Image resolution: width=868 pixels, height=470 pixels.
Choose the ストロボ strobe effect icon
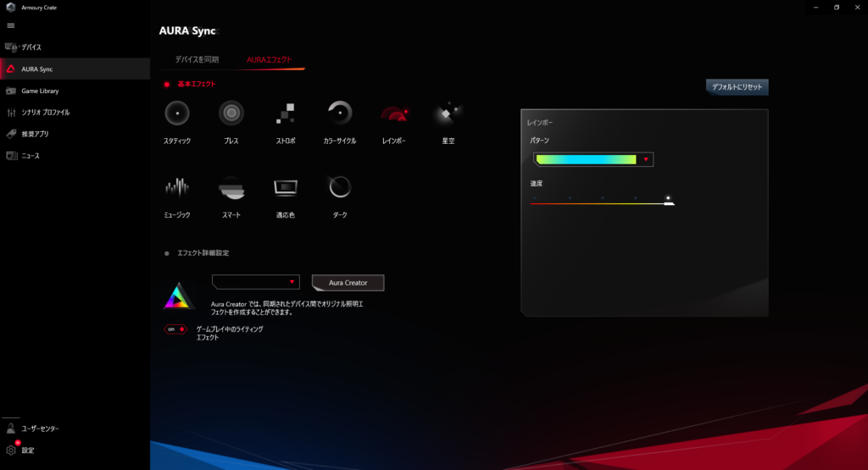pos(285,113)
